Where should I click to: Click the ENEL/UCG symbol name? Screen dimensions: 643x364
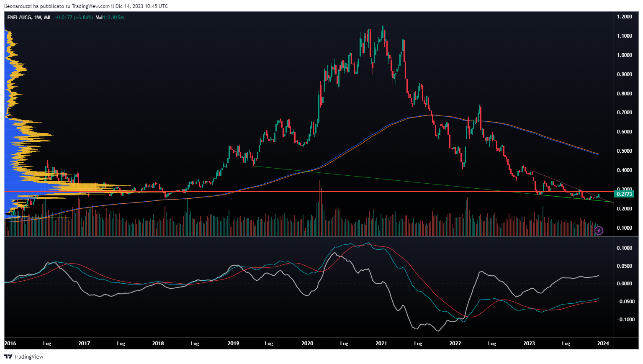[19, 18]
